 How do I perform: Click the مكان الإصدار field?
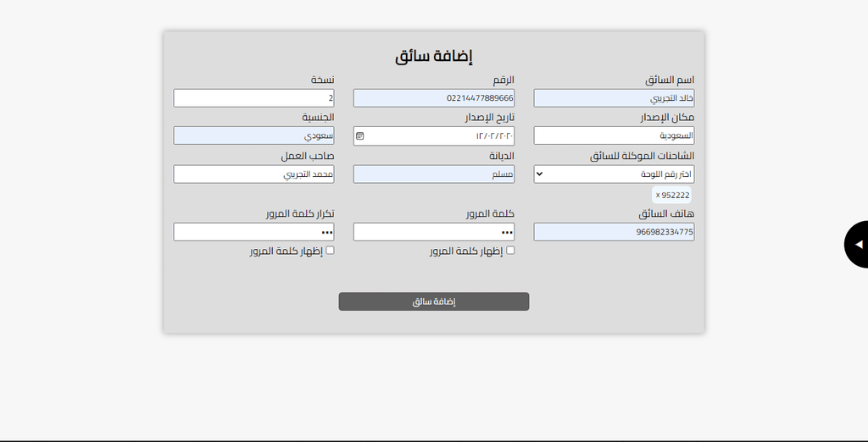(x=614, y=136)
